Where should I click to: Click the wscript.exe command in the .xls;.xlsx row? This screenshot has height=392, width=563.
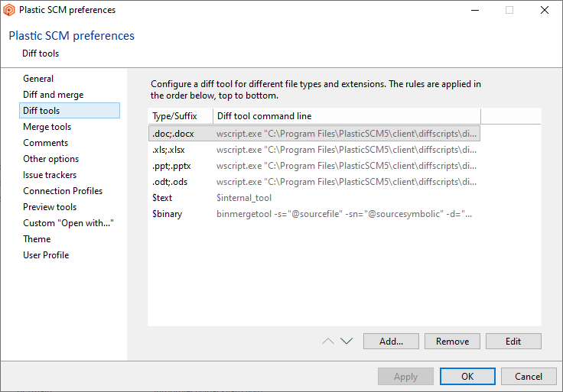[x=347, y=150]
